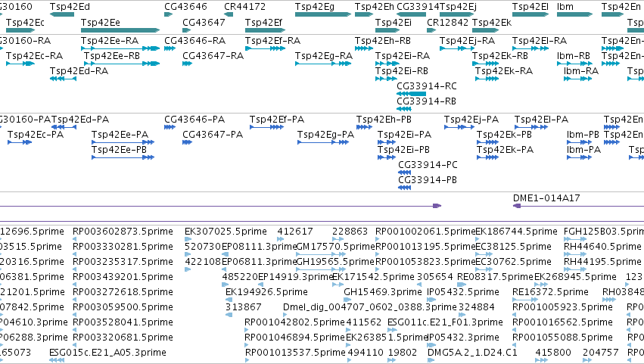Select protein Tsp42Ed-PA
Screen dimensions: 644x364
(80, 120)
